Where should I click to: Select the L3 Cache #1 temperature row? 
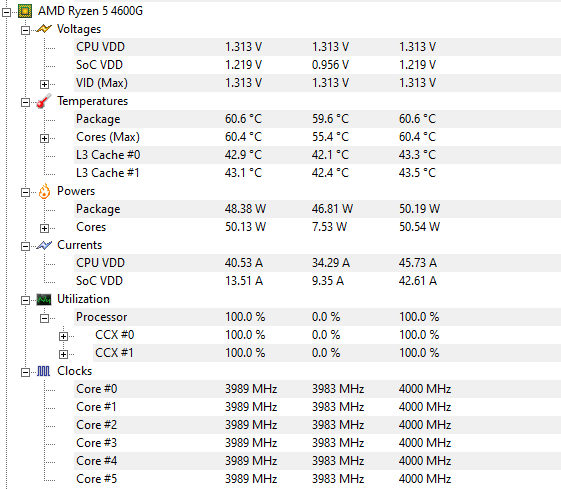(317, 173)
